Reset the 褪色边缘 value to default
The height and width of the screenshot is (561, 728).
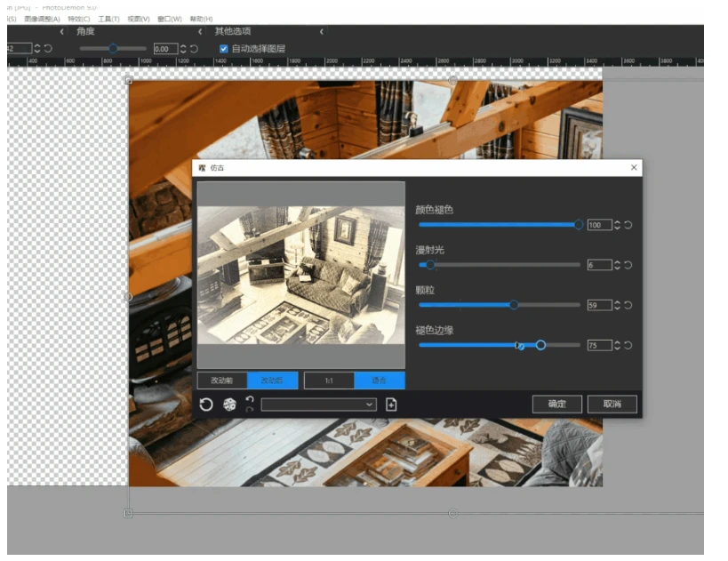(x=628, y=345)
